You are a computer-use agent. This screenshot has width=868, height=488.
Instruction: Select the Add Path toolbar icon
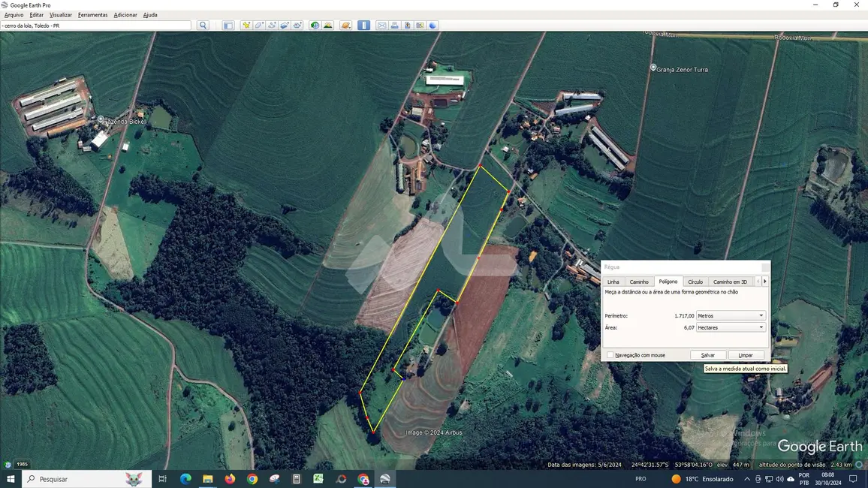coord(272,26)
